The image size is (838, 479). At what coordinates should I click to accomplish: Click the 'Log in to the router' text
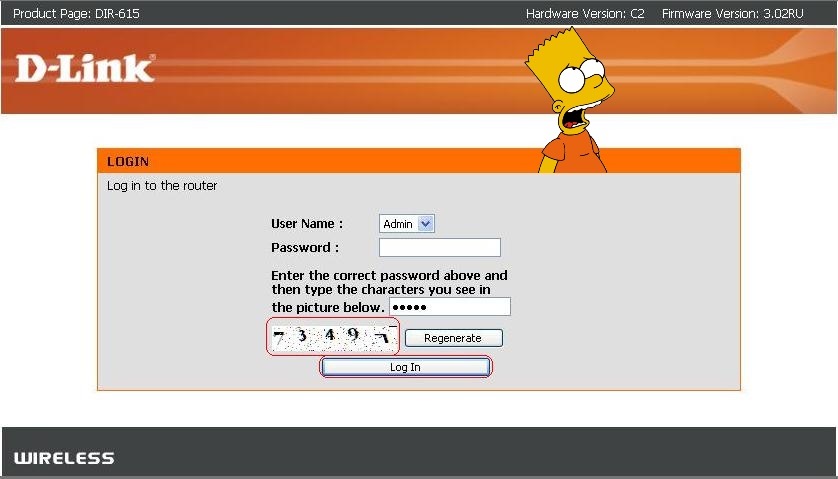[162, 186]
